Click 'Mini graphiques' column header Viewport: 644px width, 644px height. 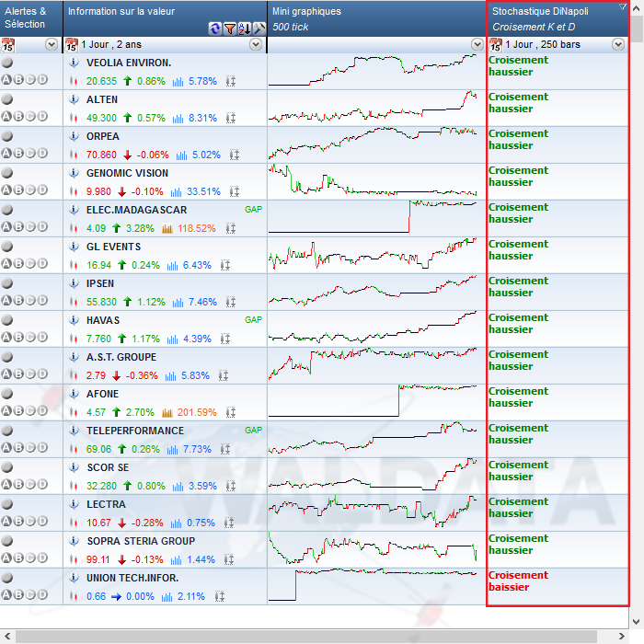[376, 18]
